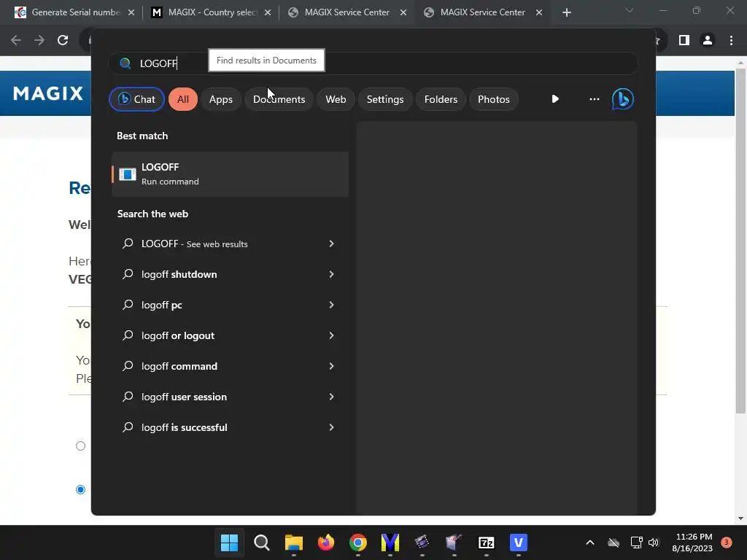Select the unselected radio button on MAGIX page
The image size is (747, 560).
pos(80,446)
